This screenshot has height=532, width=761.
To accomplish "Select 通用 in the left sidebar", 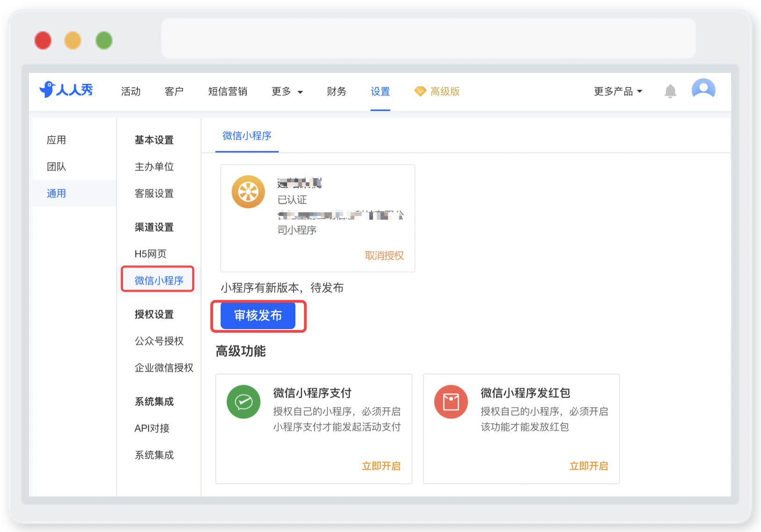I will pyautogui.click(x=57, y=194).
